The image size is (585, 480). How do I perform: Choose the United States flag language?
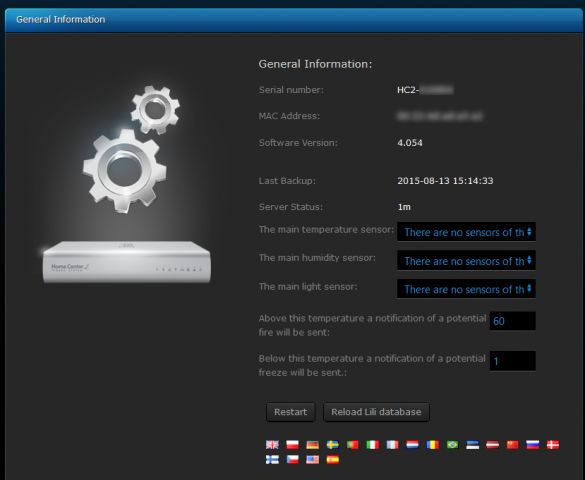[313, 459]
